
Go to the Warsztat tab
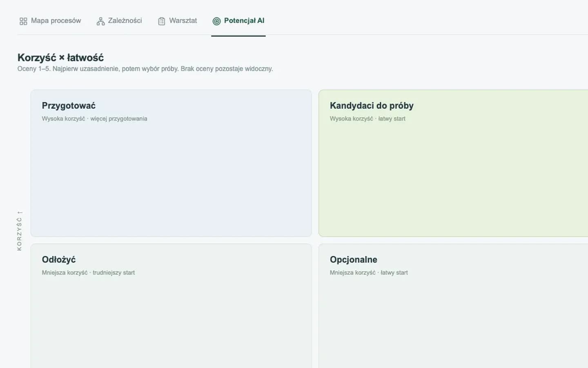coord(177,21)
